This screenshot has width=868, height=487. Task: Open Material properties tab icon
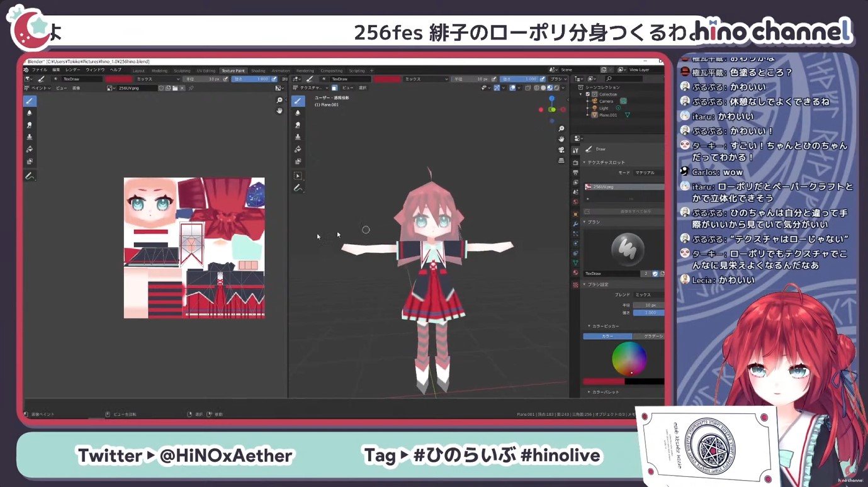tap(575, 273)
